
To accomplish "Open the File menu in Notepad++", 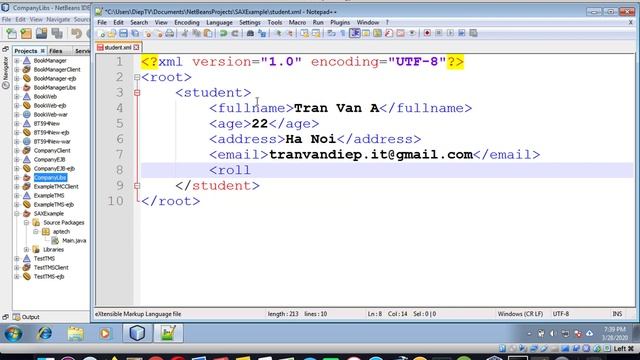I will pos(102,22).
